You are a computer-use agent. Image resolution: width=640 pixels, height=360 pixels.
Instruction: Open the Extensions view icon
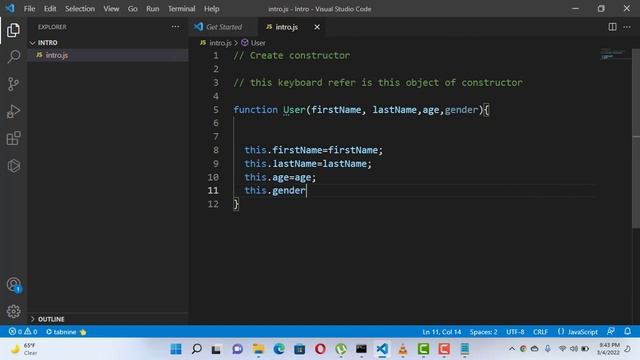point(13,138)
